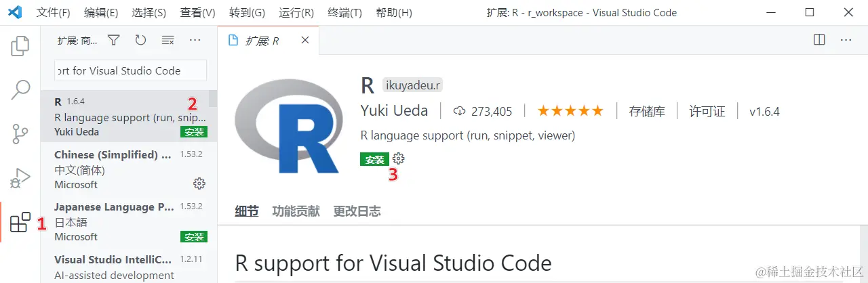Open the 终端(T) menu

(x=344, y=13)
